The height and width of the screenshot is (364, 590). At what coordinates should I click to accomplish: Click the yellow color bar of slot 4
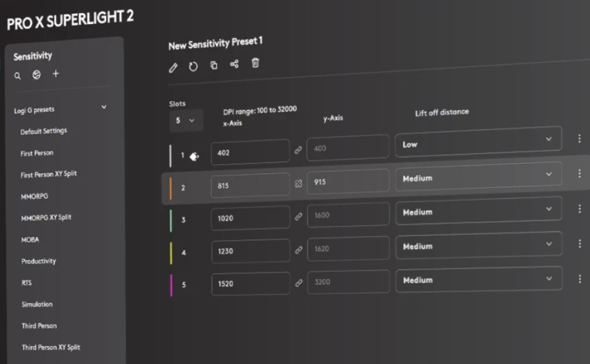pyautogui.click(x=171, y=253)
